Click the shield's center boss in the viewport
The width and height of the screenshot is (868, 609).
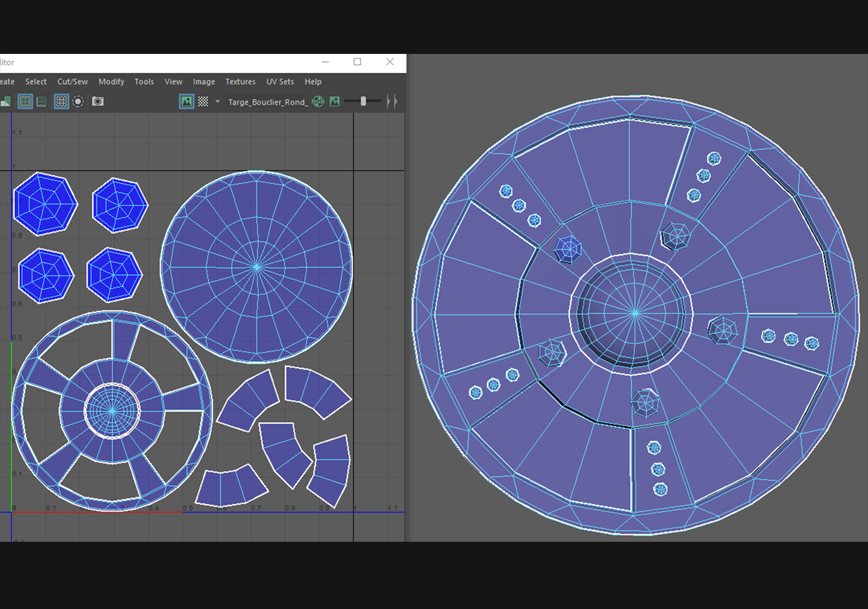tap(634, 313)
